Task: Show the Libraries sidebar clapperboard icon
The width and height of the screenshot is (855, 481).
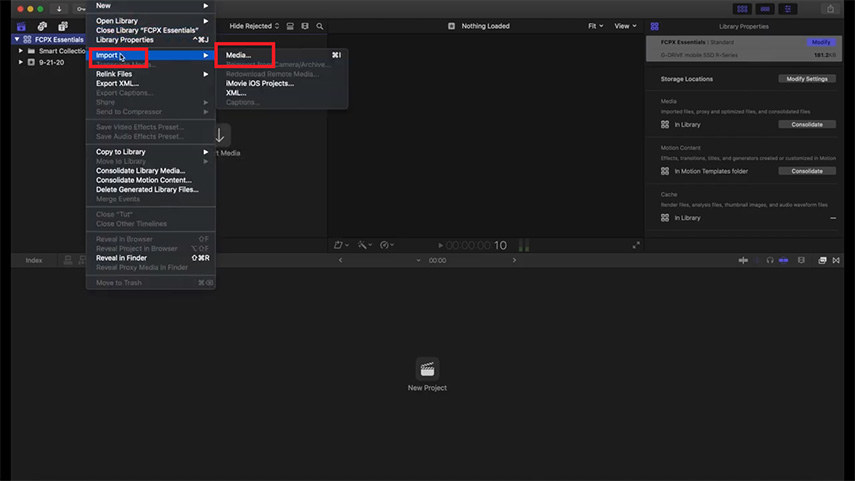Action: [x=21, y=26]
